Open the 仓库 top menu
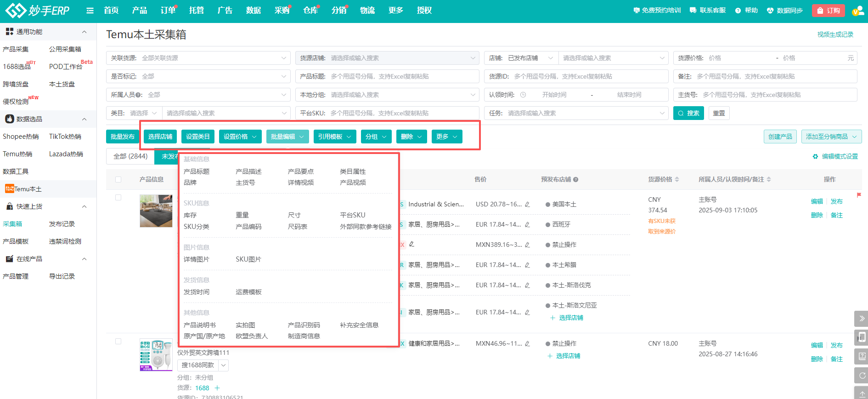The height and width of the screenshot is (399, 868). point(310,11)
